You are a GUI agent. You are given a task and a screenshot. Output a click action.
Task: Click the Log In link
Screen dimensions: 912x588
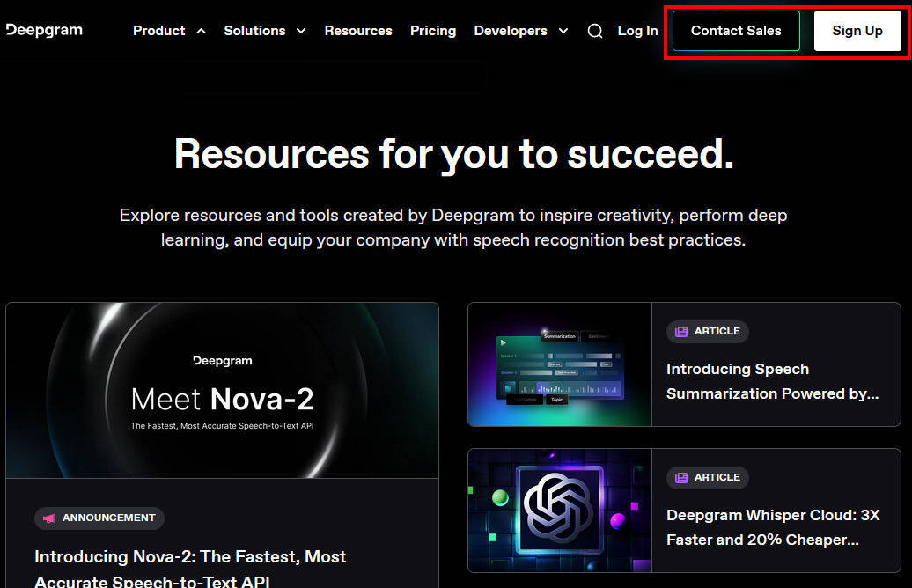pos(637,31)
